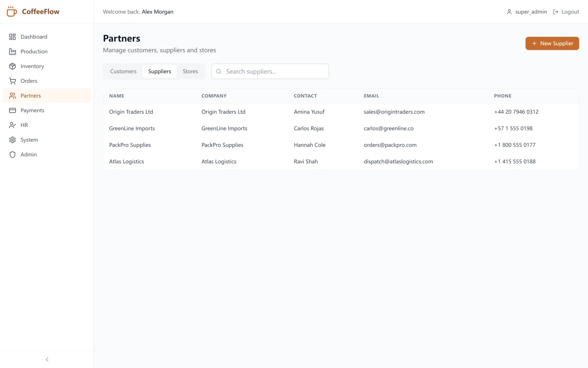Click the Inventory box icon

pyautogui.click(x=12, y=66)
